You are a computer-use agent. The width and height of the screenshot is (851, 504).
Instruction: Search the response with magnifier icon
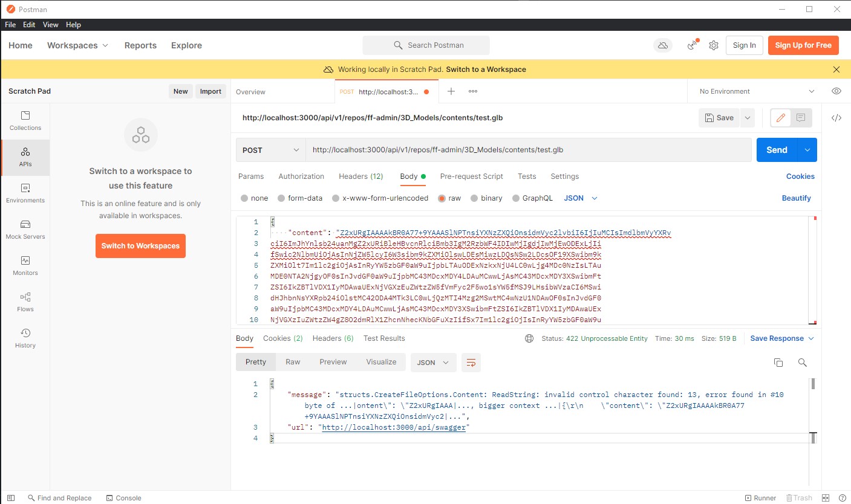[x=802, y=363]
